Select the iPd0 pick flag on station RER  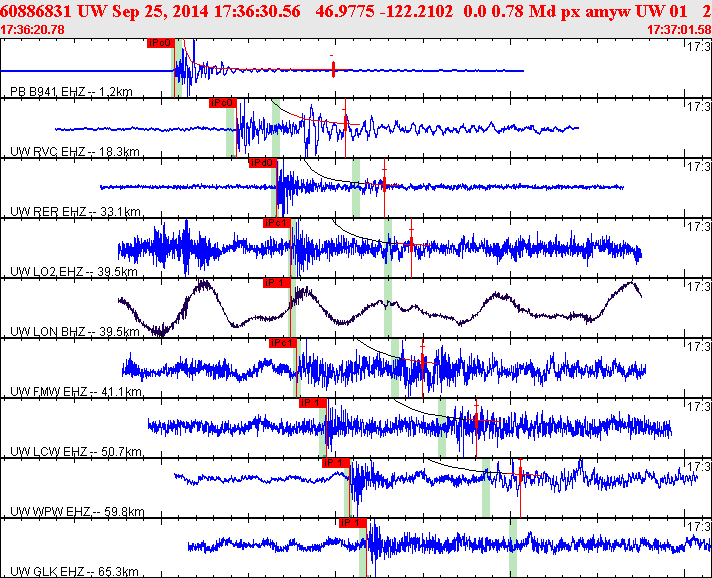coord(263,163)
